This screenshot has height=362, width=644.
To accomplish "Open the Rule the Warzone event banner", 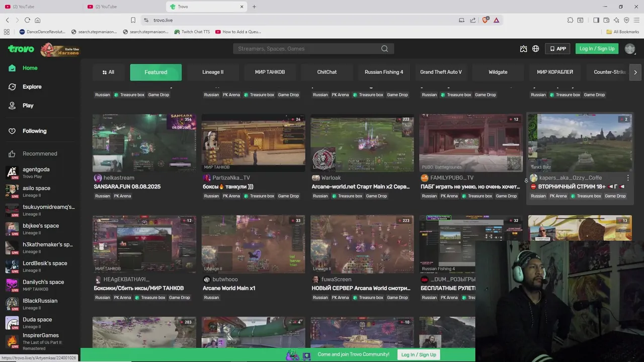I will [60, 49].
